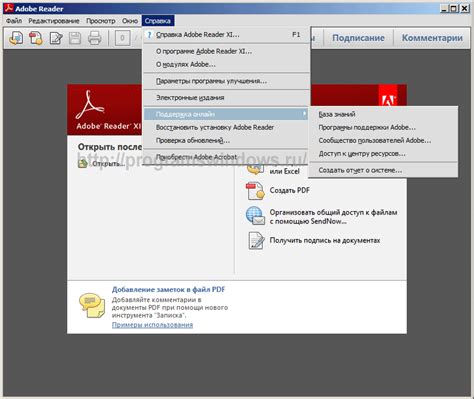Expand the Поддержка онлайн submenu
Image resolution: width=474 pixels, height=399 pixels.
[226, 114]
